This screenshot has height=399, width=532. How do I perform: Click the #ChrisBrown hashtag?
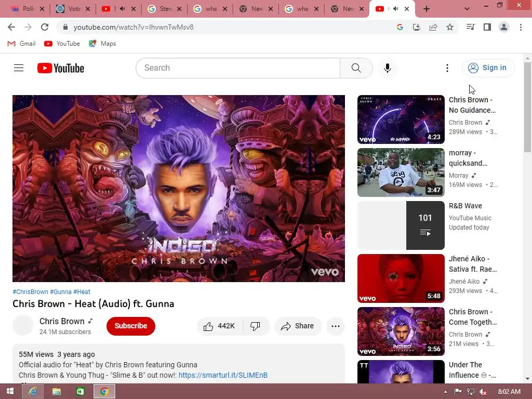tap(30, 292)
